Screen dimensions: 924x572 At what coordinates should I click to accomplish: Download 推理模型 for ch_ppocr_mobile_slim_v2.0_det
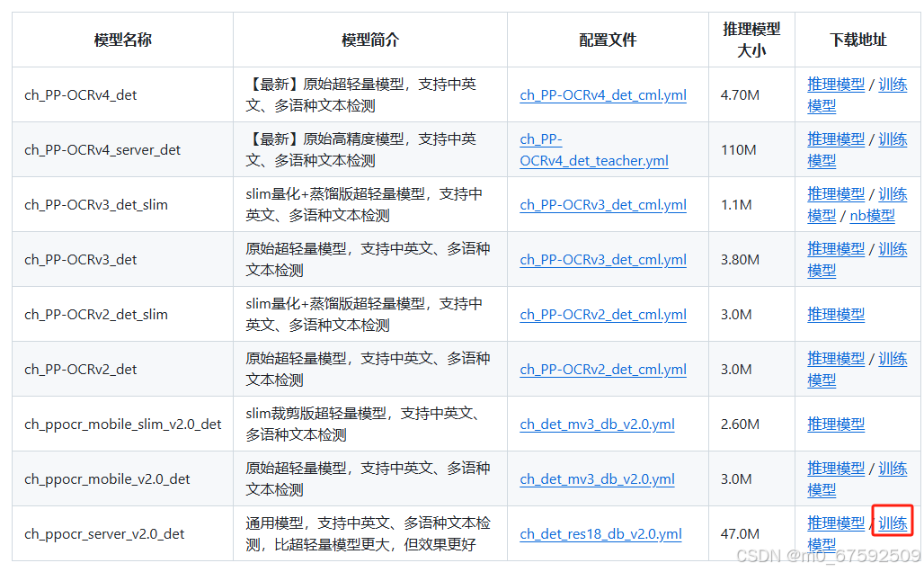tap(836, 424)
